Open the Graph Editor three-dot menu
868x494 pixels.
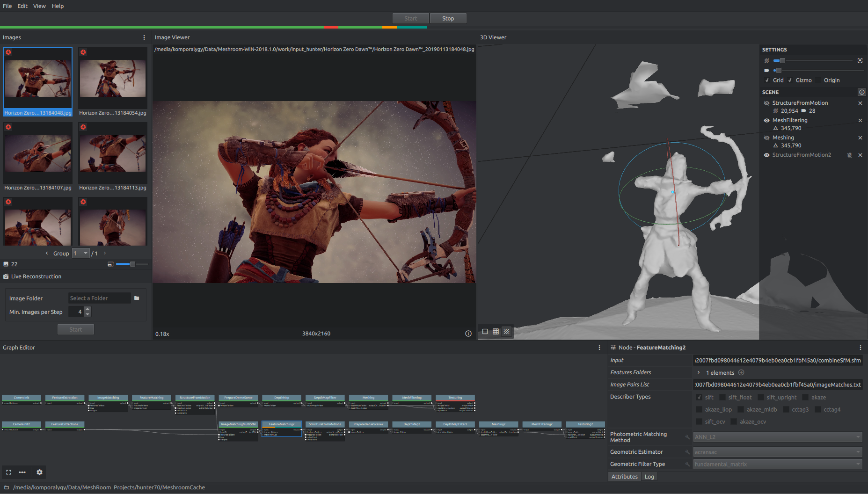tap(599, 348)
